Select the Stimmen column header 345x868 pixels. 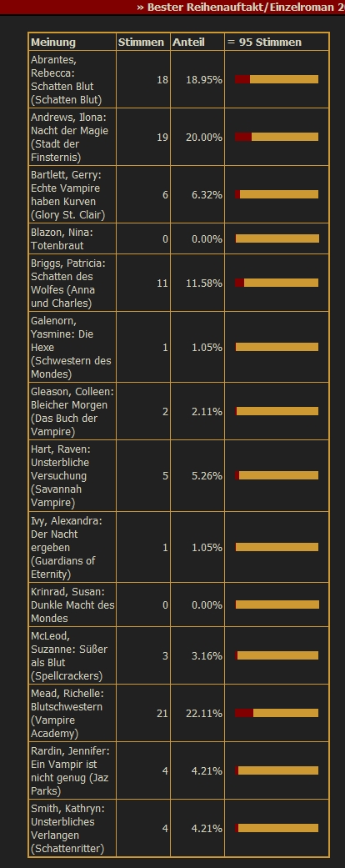141,42
